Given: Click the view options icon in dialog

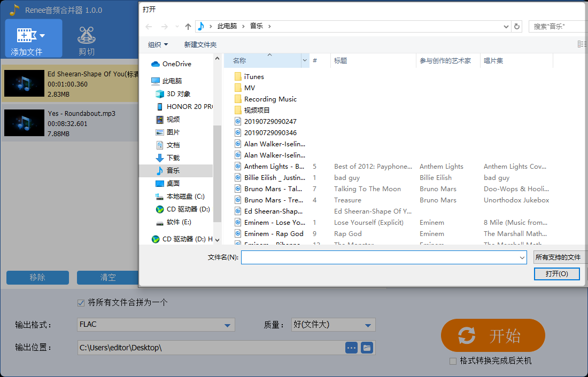Looking at the screenshot, I should [x=582, y=44].
